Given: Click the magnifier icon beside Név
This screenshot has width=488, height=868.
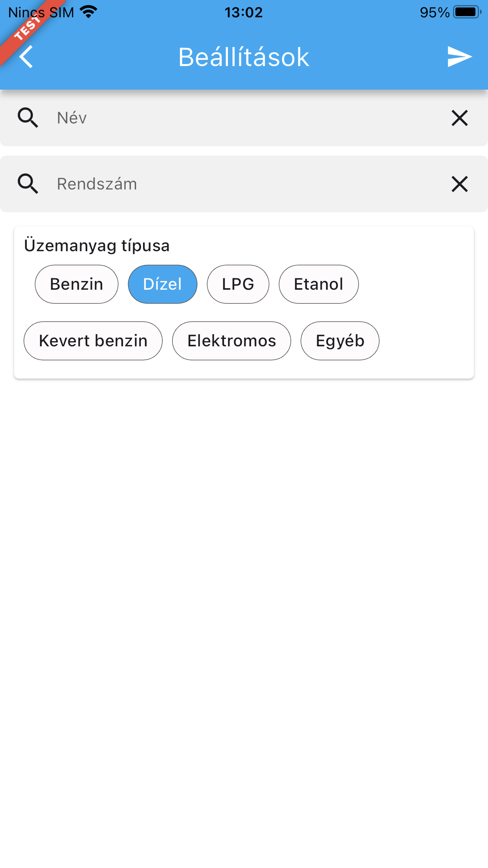Looking at the screenshot, I should (x=28, y=118).
